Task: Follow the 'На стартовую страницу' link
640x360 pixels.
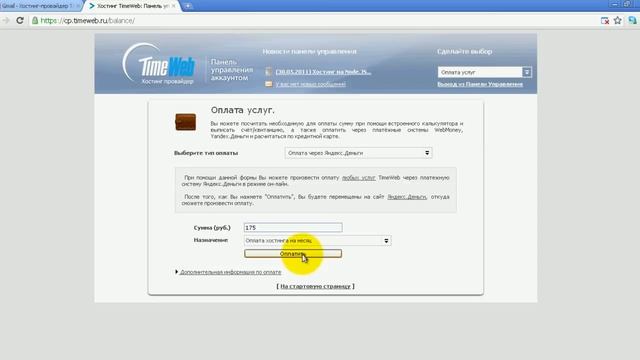Action: point(315,286)
